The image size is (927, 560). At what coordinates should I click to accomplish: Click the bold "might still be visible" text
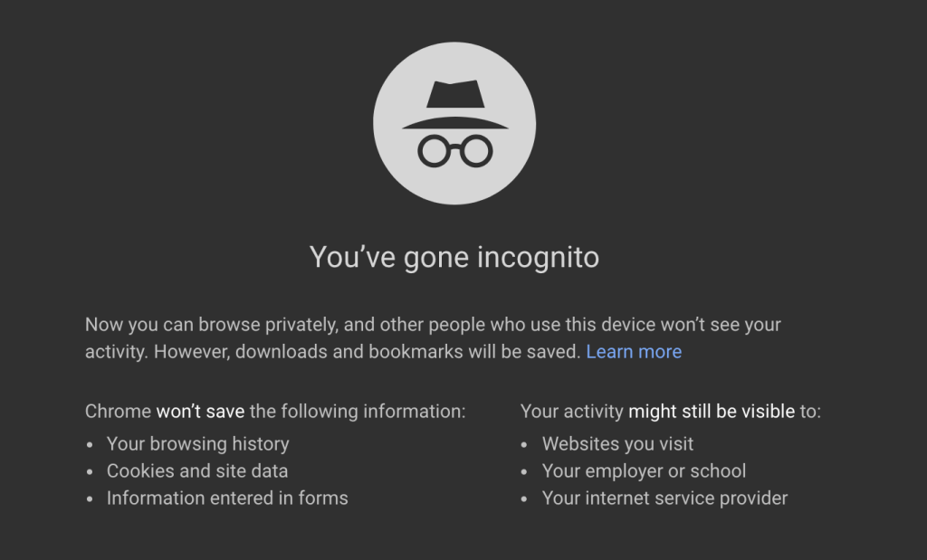pyautogui.click(x=712, y=412)
